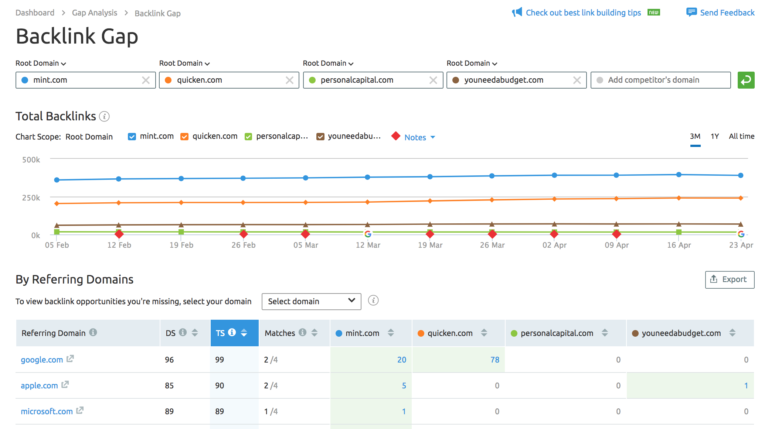Sort the quicken.com column
Screen dimensions: 768x429
484,333
